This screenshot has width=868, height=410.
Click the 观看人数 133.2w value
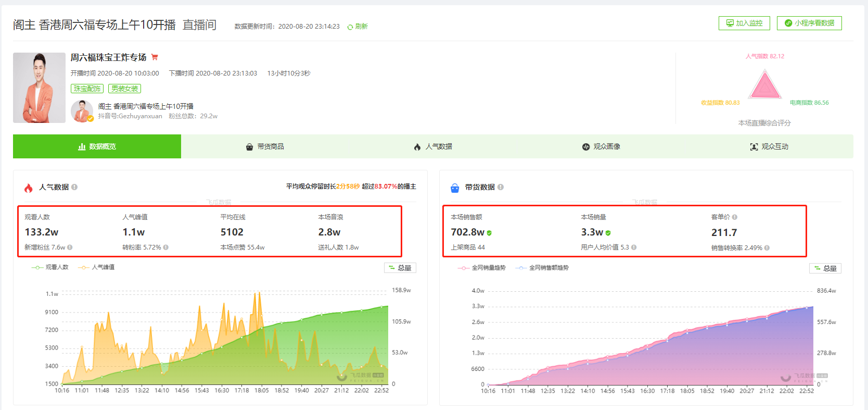42,232
